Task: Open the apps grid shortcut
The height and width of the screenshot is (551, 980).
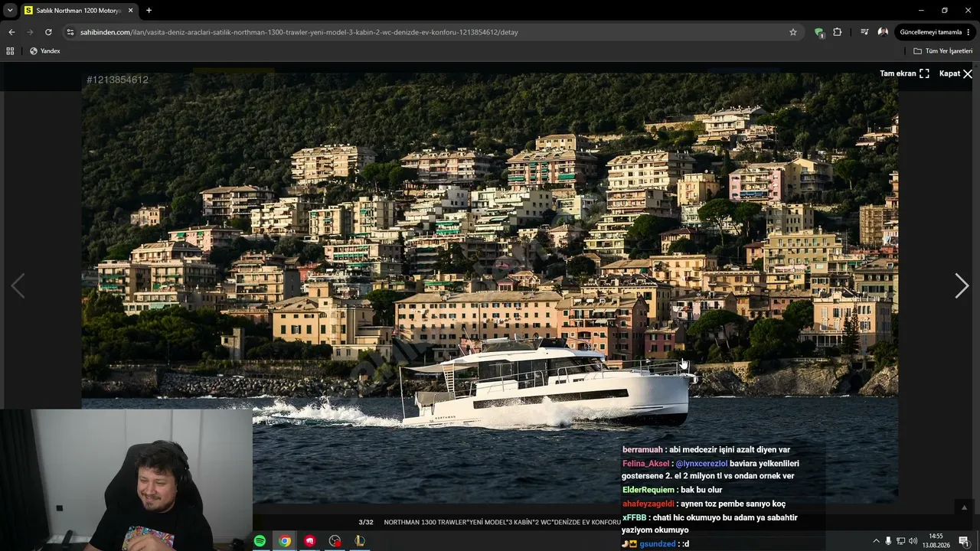Action: [10, 51]
